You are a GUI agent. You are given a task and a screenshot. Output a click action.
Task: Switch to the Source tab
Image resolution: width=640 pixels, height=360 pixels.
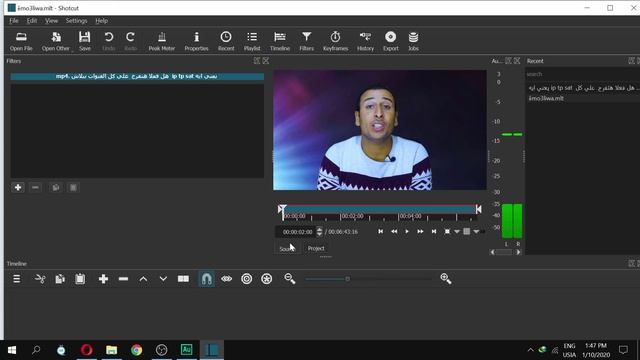[287, 249]
